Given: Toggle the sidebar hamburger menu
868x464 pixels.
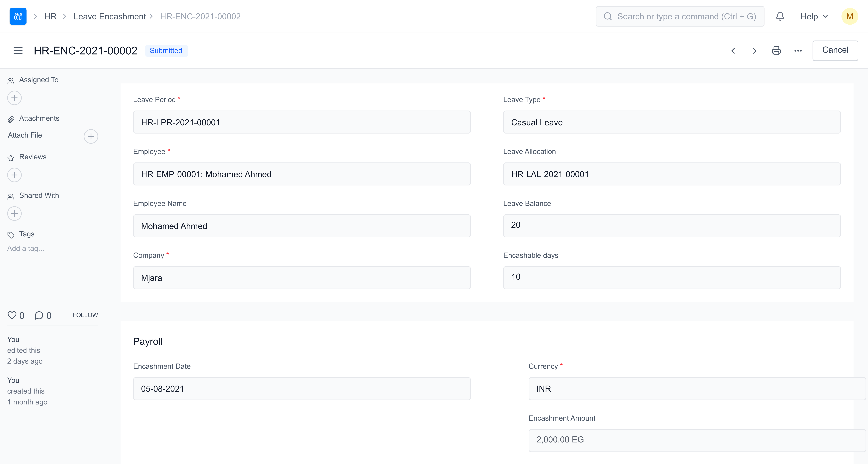Looking at the screenshot, I should click(18, 51).
